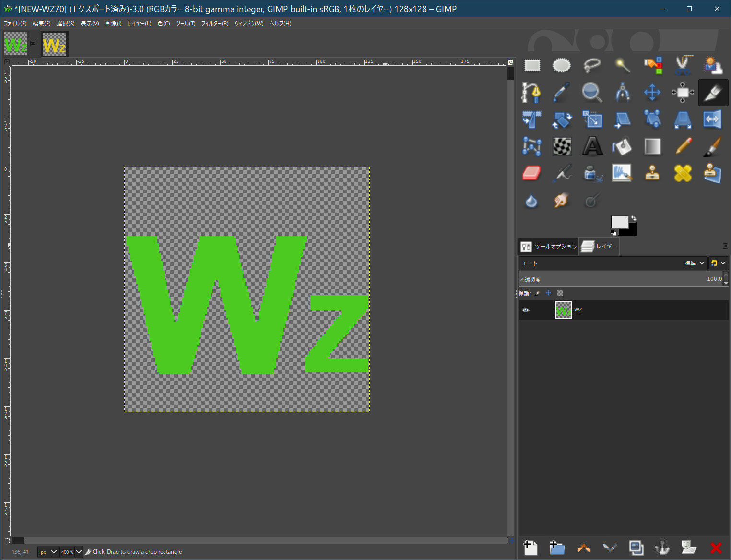Toggle lock pixels for the layer
This screenshot has width=731, height=560.
(537, 293)
